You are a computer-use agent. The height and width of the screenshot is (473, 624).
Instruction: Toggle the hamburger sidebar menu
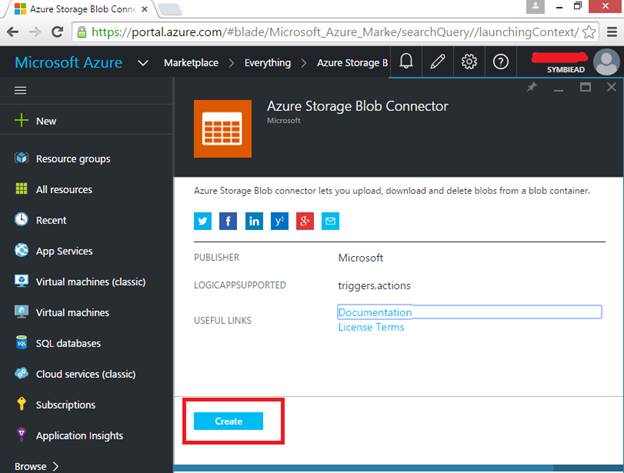[20, 90]
